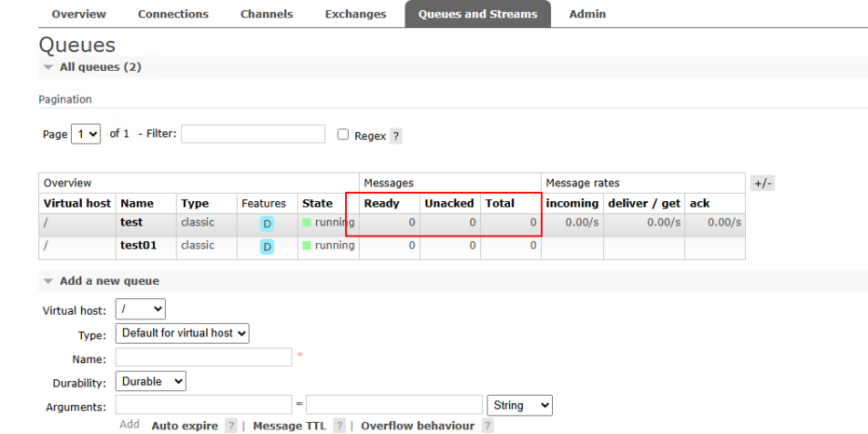Viewport: 868px width, 434px height.
Task: Open the Durability dropdown
Action: pyautogui.click(x=151, y=381)
